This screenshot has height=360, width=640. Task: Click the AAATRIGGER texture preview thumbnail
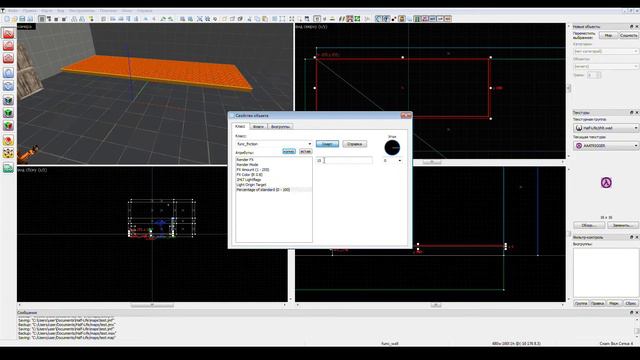click(606, 182)
